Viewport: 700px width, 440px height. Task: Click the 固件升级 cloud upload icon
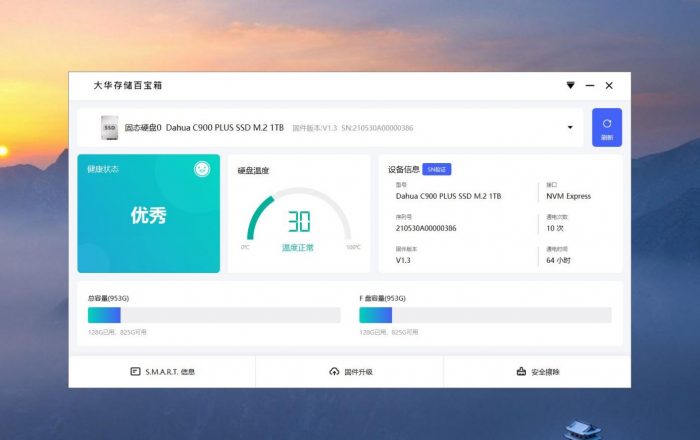tap(334, 371)
